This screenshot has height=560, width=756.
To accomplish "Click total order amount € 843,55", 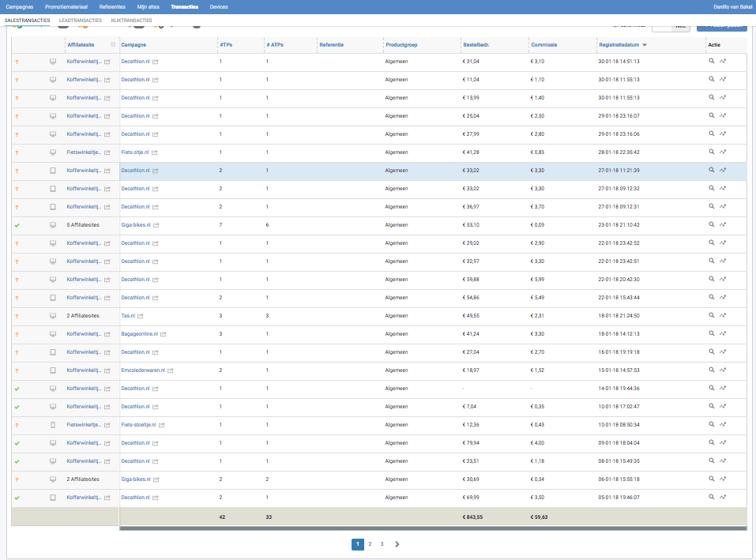I will coord(472,517).
